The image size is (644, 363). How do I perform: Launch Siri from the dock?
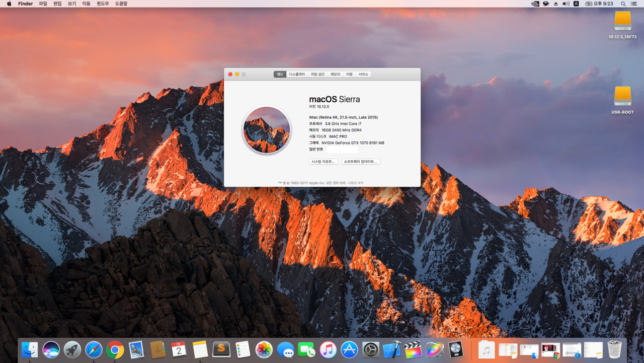51,349
